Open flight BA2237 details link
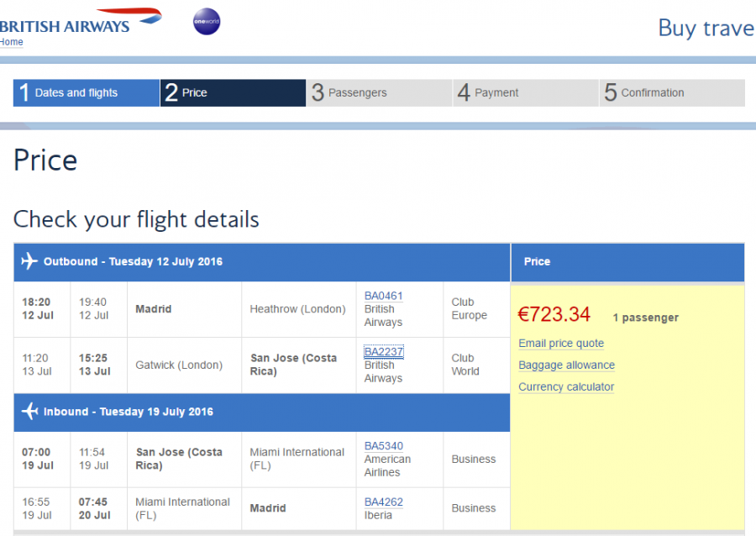This screenshot has width=756, height=536. [x=384, y=352]
